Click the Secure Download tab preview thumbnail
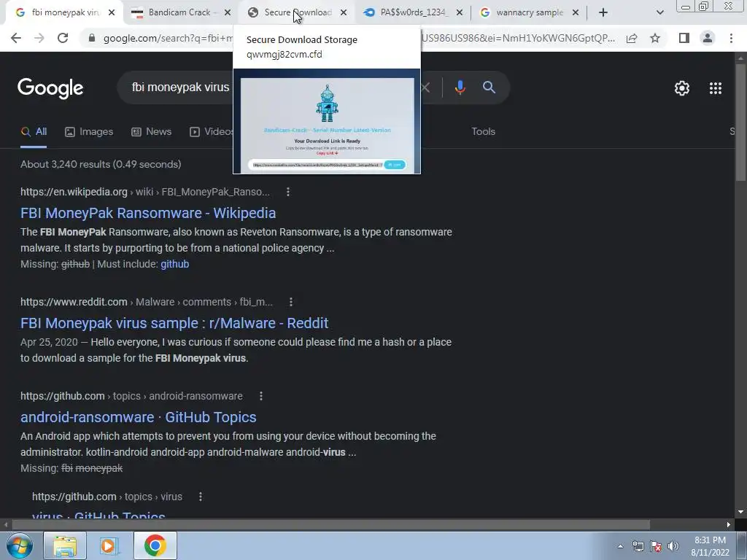This screenshot has width=747, height=560. (x=327, y=122)
